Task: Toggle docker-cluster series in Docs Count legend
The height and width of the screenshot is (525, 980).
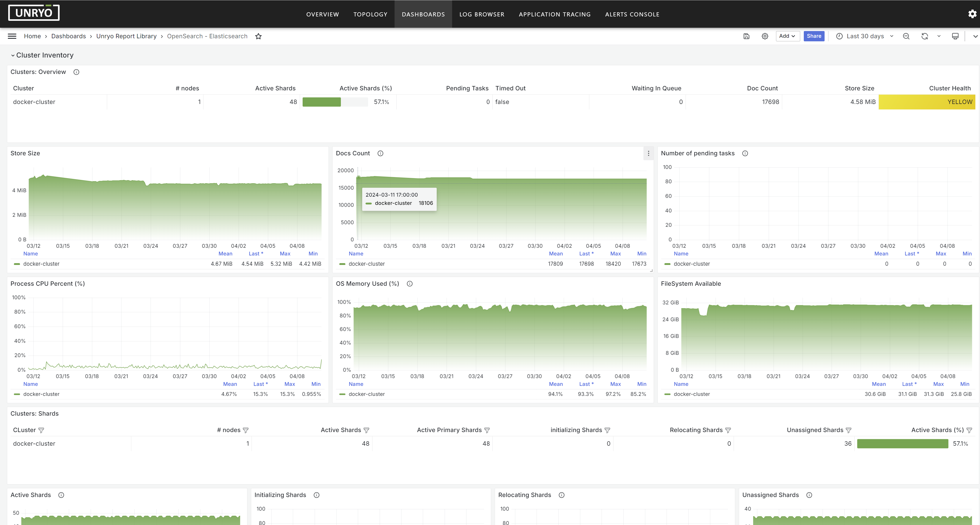Action: point(366,264)
